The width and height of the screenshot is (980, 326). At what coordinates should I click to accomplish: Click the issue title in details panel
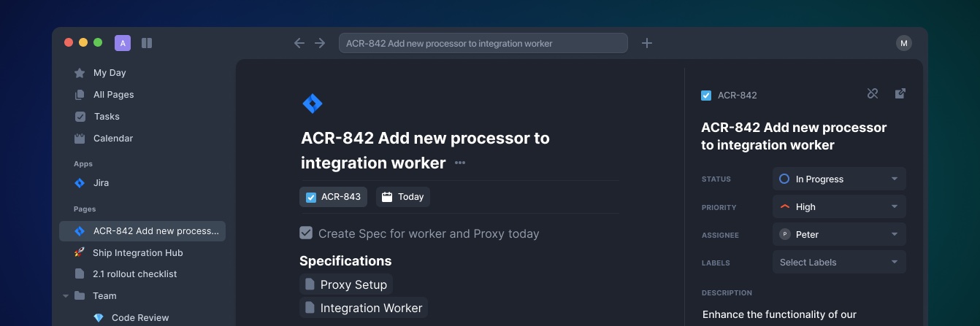(x=794, y=136)
